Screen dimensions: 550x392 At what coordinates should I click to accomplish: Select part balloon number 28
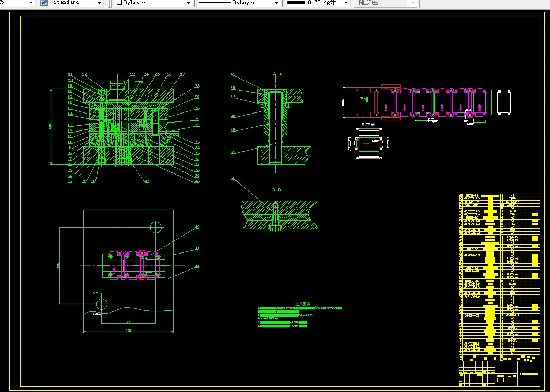(x=197, y=86)
